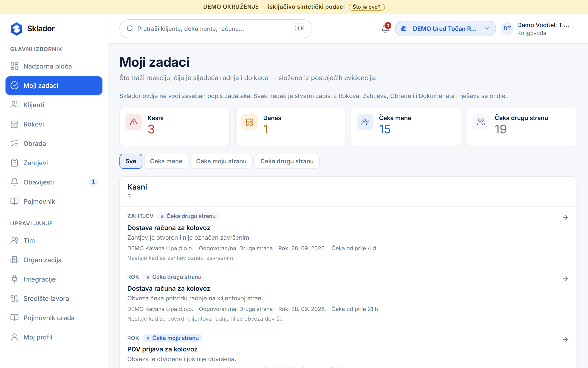Screen dimensions: 588x368
Task: Click the Što je ovo? button
Action: (367, 7)
